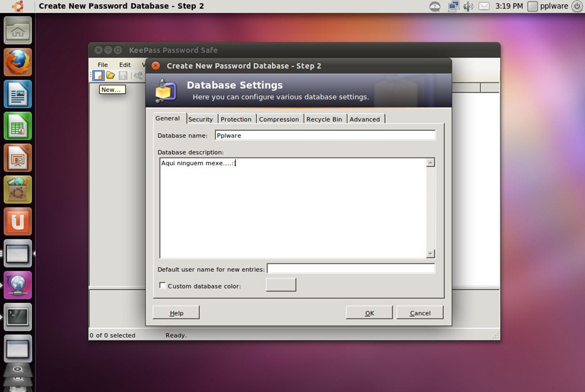Click the New database toolbar icon
Screen dimensions: 585x392
tap(98, 75)
